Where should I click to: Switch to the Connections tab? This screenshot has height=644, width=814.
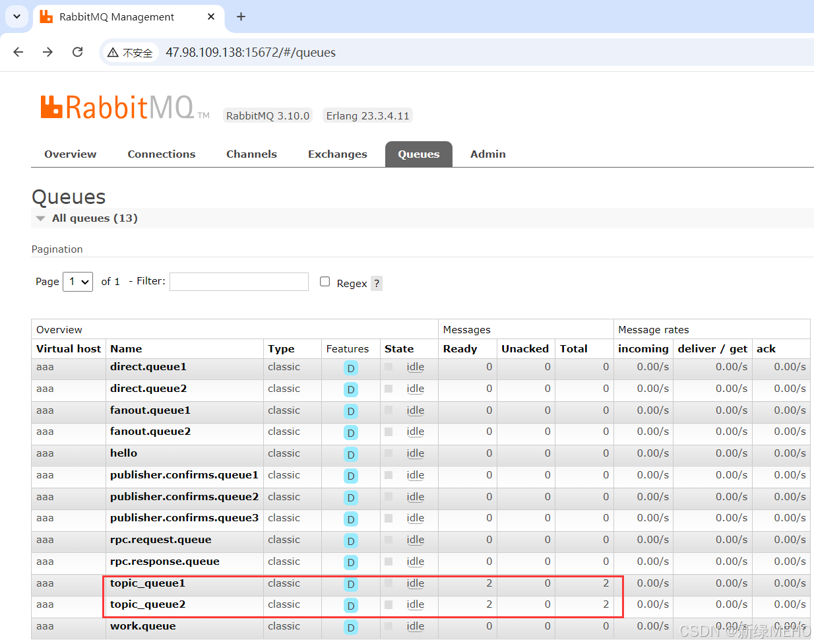[x=162, y=154]
